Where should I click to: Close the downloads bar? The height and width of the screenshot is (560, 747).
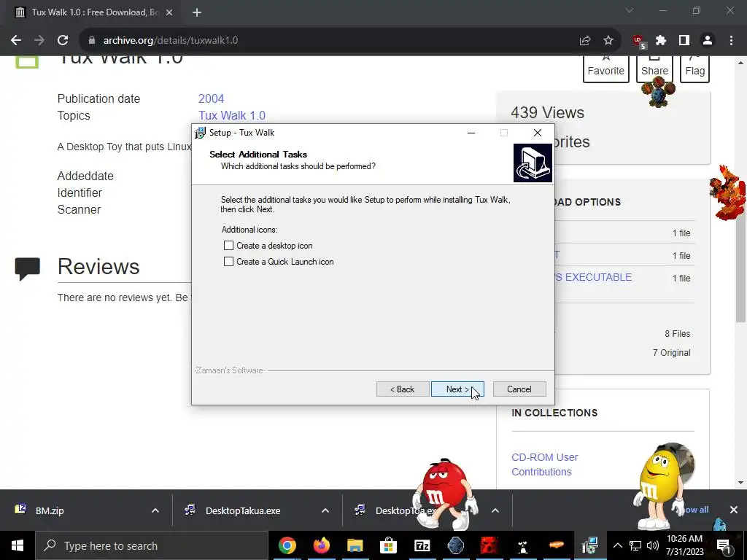734,510
